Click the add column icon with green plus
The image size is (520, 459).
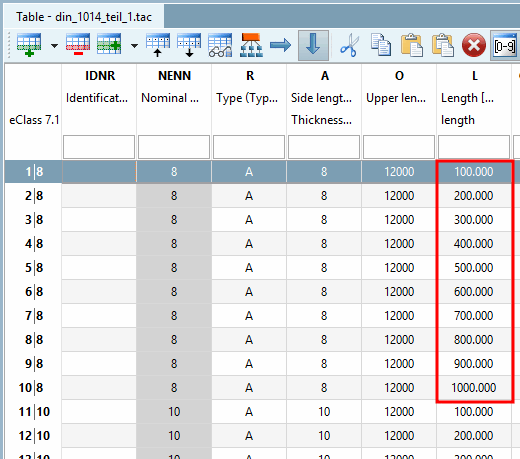[109, 45]
